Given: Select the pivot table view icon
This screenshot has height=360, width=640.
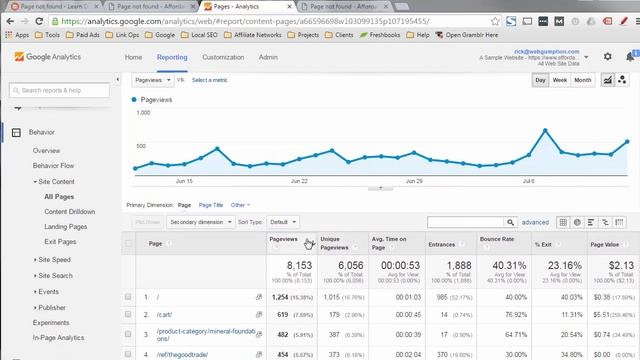Looking at the screenshot, I should coord(619,222).
